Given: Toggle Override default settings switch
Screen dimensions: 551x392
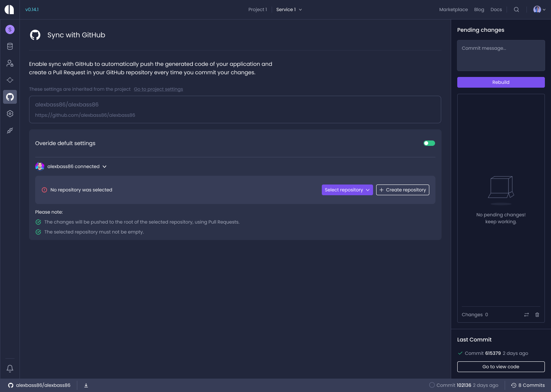Looking at the screenshot, I should (429, 143).
